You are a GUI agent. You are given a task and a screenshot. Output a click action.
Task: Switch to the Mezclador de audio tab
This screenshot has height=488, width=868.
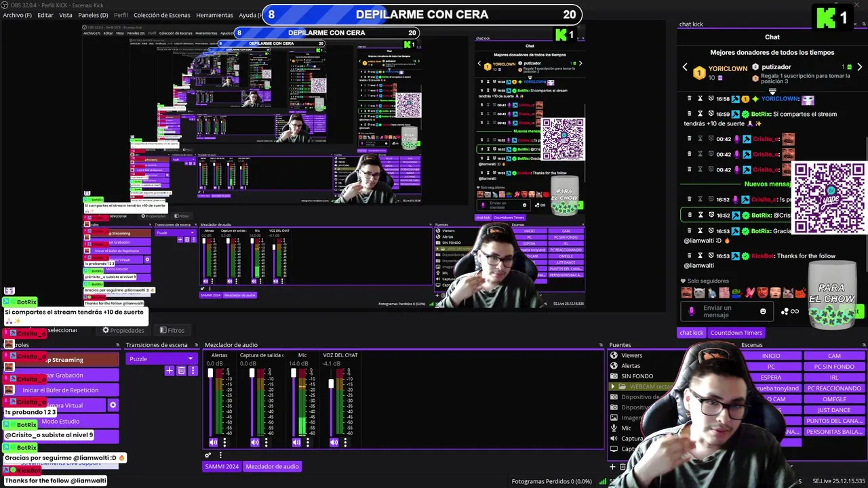[272, 466]
